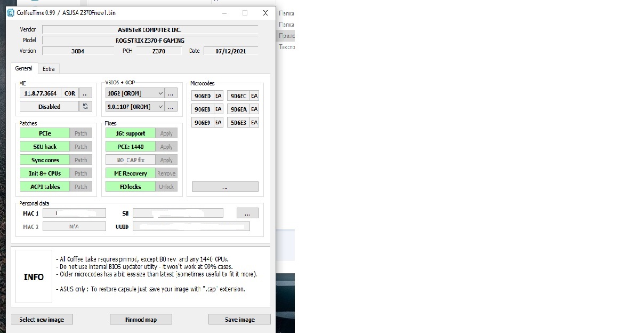Click the PCIe patch label
The width and height of the screenshot is (644, 333).
click(45, 133)
